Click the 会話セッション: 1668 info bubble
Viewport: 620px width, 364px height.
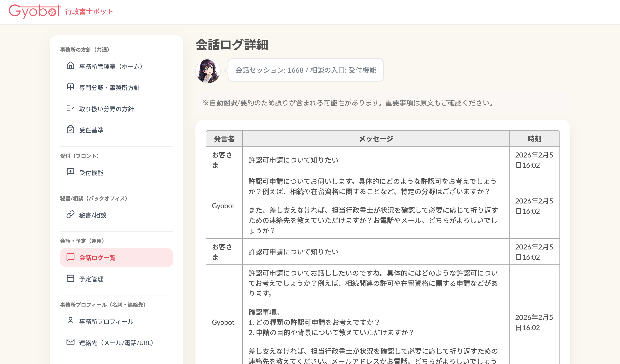pos(306,70)
